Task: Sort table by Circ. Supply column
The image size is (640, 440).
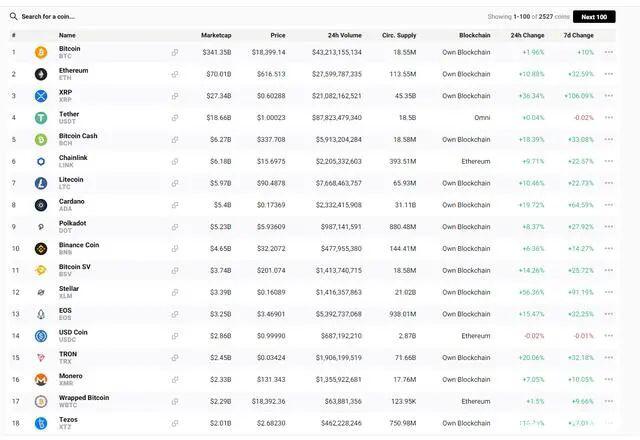Action: coord(399,35)
